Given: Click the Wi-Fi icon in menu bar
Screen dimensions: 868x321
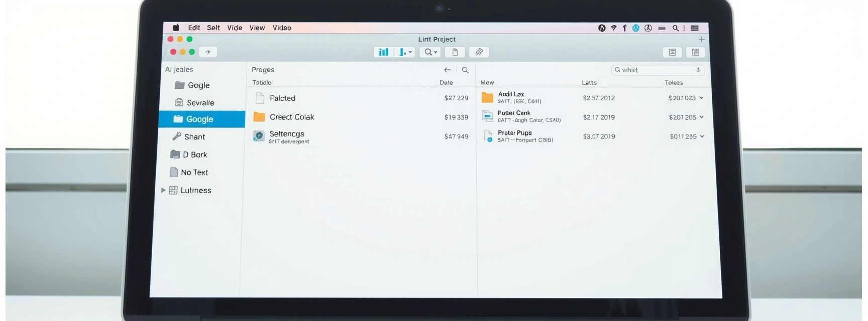Looking at the screenshot, I should click(x=613, y=28).
